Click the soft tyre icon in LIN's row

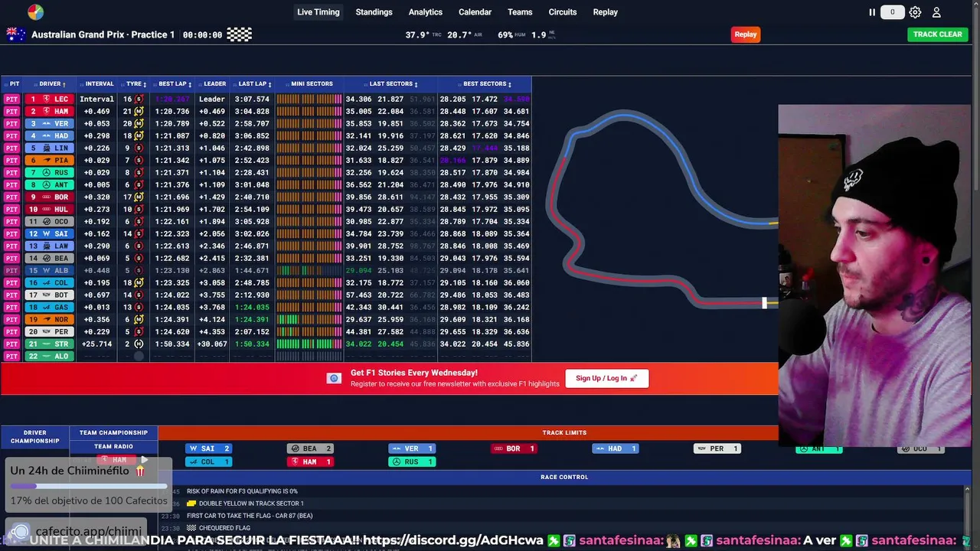tap(139, 148)
